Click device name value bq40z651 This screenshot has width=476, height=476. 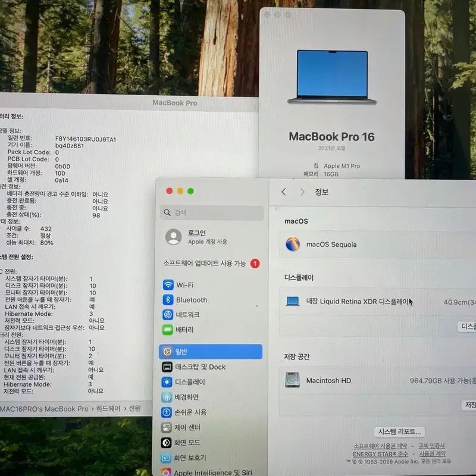[x=70, y=146]
